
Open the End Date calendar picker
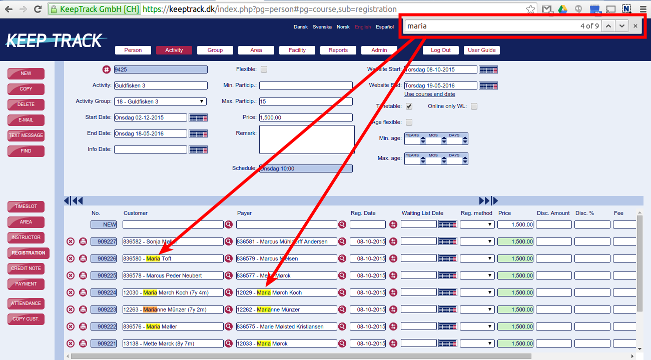(198, 134)
